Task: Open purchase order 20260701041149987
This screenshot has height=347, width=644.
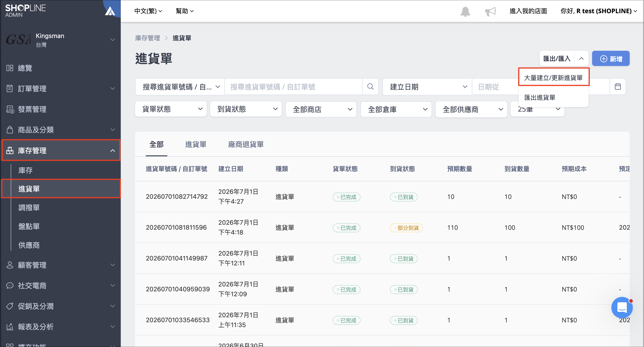Action: click(x=177, y=258)
